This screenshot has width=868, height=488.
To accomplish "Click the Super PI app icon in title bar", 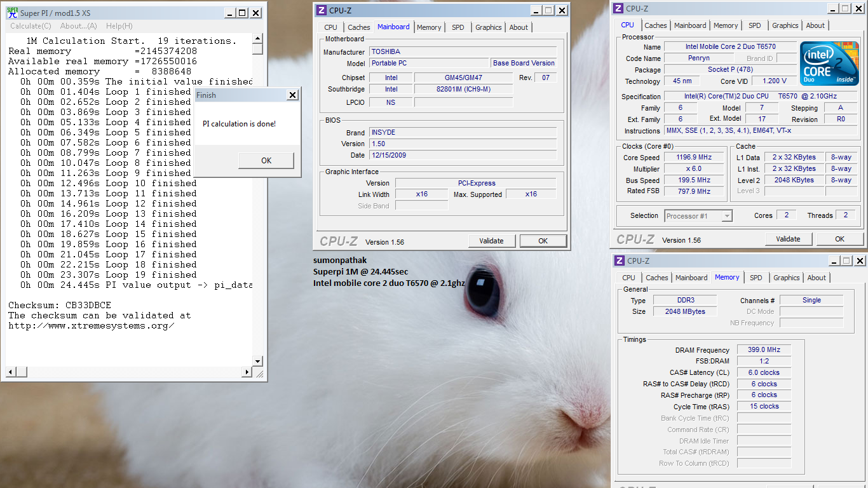I will coord(11,13).
